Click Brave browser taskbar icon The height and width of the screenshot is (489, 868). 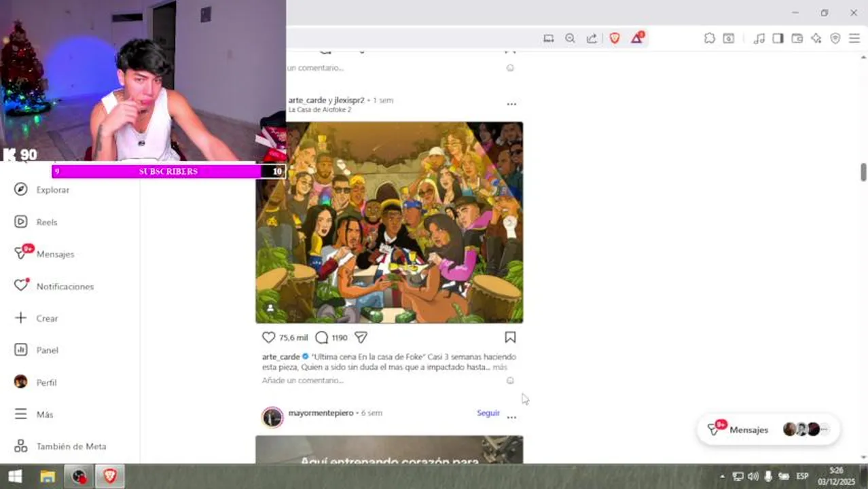tap(110, 477)
